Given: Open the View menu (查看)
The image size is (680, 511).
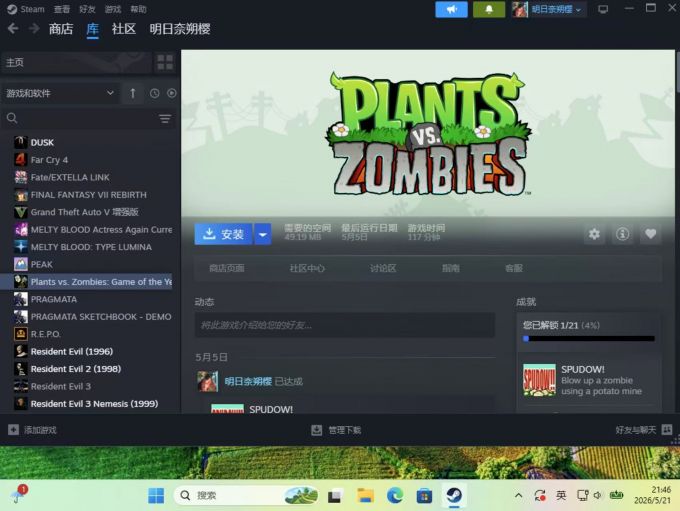Looking at the screenshot, I should click(62, 9).
